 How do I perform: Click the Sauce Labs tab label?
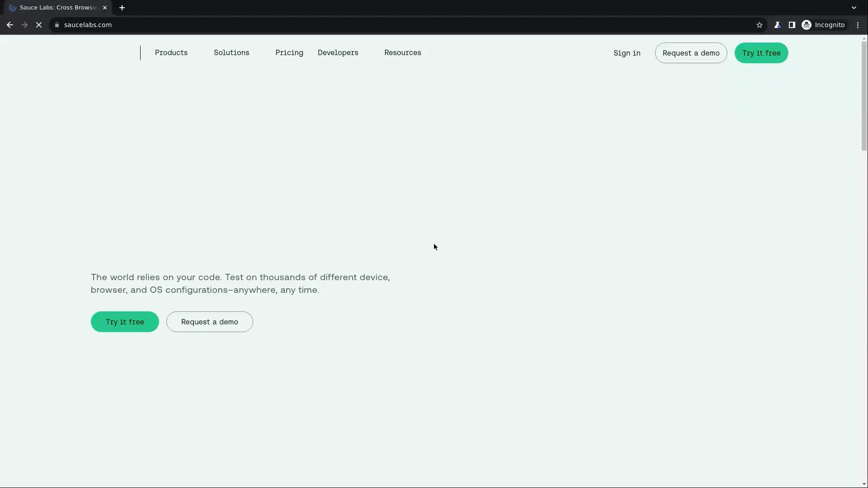[x=57, y=7]
